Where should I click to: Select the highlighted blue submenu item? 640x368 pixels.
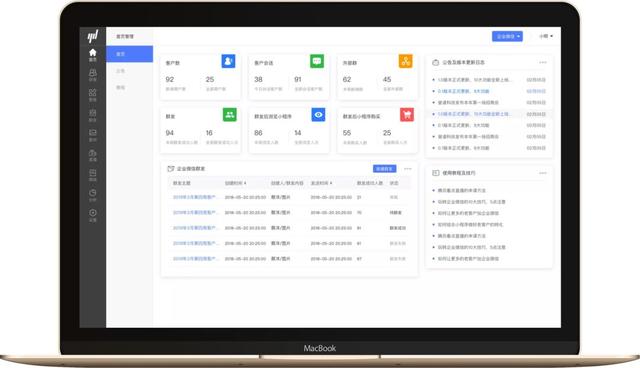point(129,54)
